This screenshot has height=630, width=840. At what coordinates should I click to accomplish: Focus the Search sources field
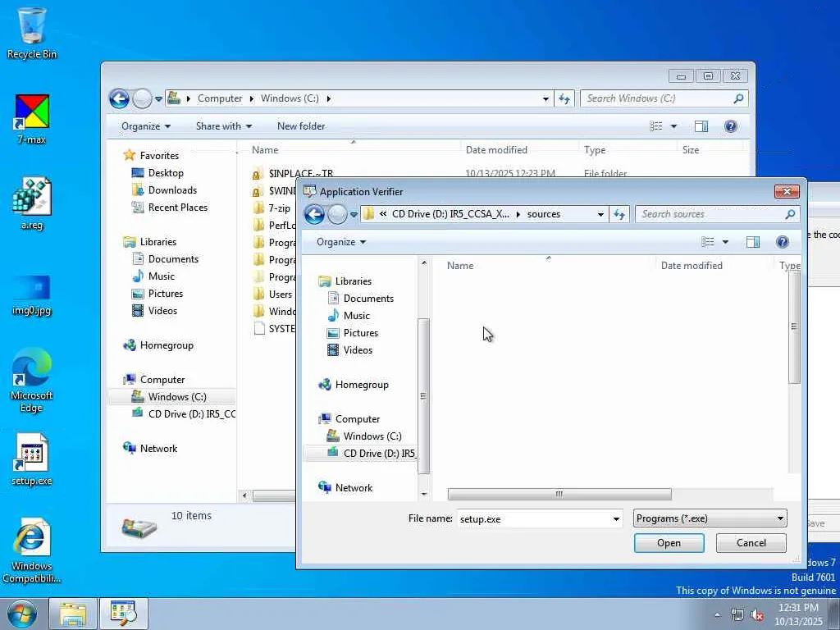click(710, 214)
